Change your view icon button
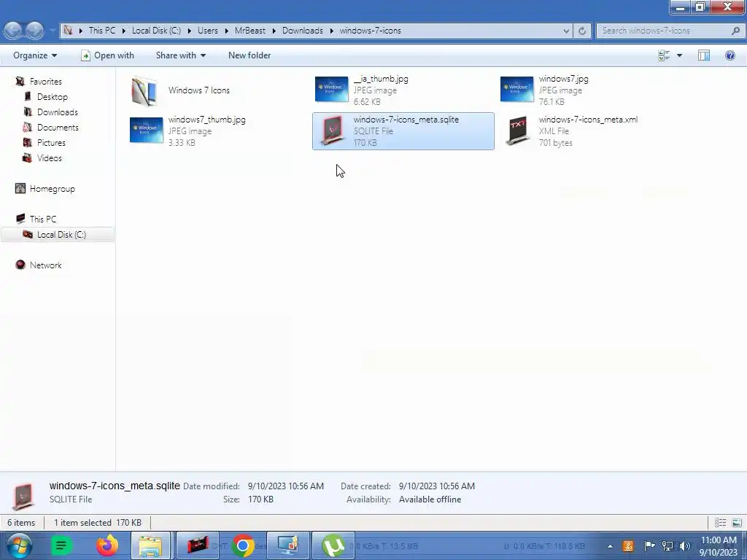This screenshot has height=560, width=747. click(664, 55)
